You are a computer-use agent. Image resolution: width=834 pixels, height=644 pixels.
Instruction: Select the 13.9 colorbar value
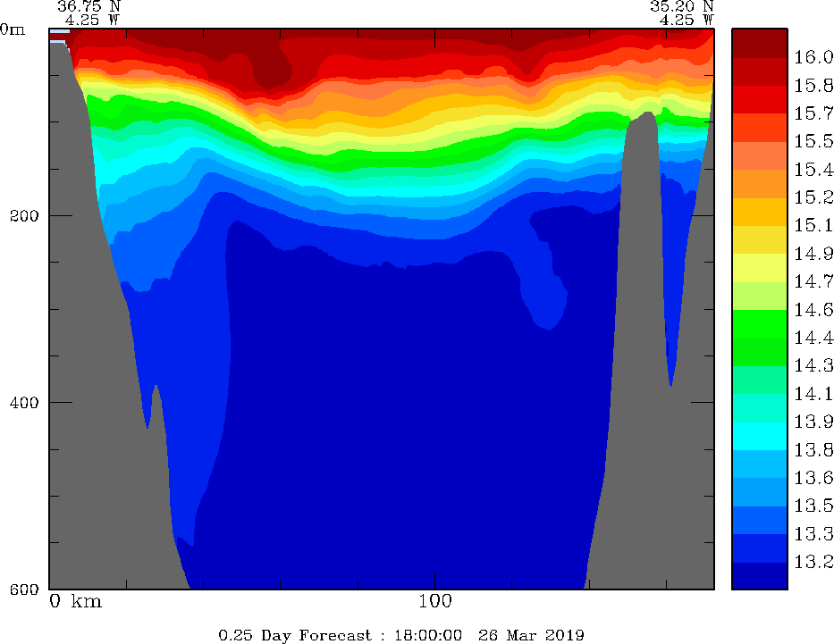(813, 422)
